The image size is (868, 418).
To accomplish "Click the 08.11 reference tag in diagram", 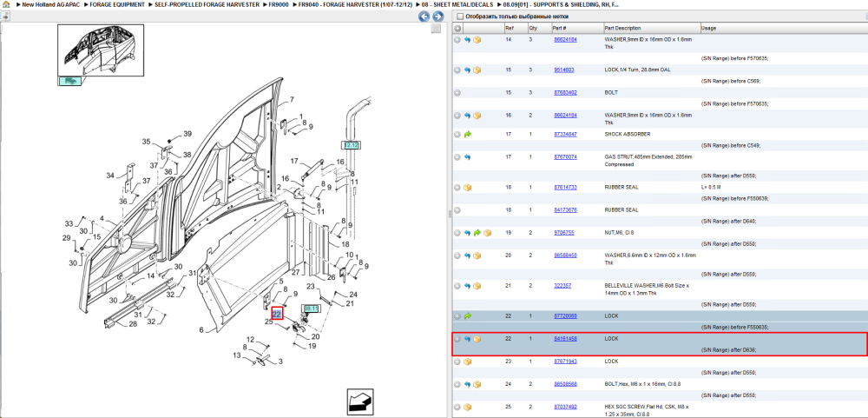I will [x=311, y=309].
